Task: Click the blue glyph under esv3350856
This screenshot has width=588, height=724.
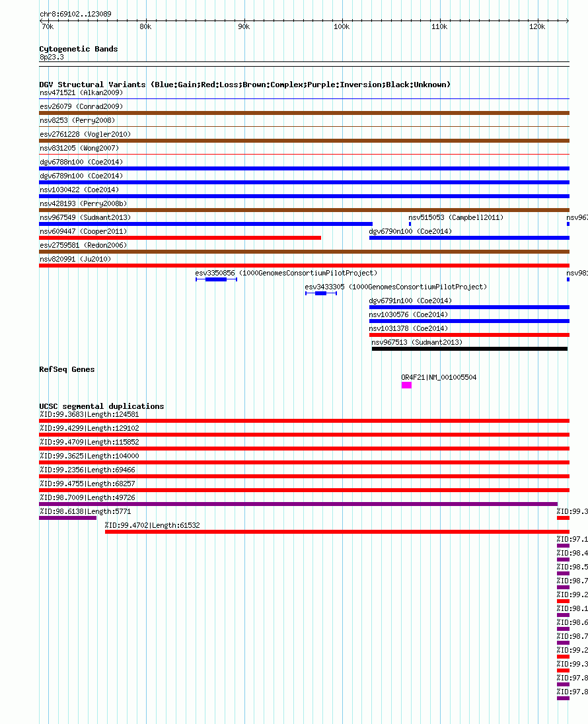Action: (216, 279)
